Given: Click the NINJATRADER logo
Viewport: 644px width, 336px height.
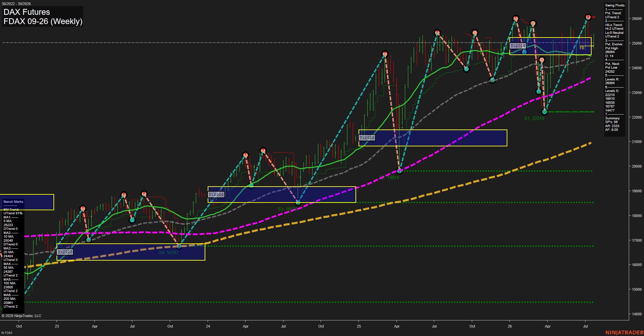Looking at the screenshot, I should (x=624, y=333).
